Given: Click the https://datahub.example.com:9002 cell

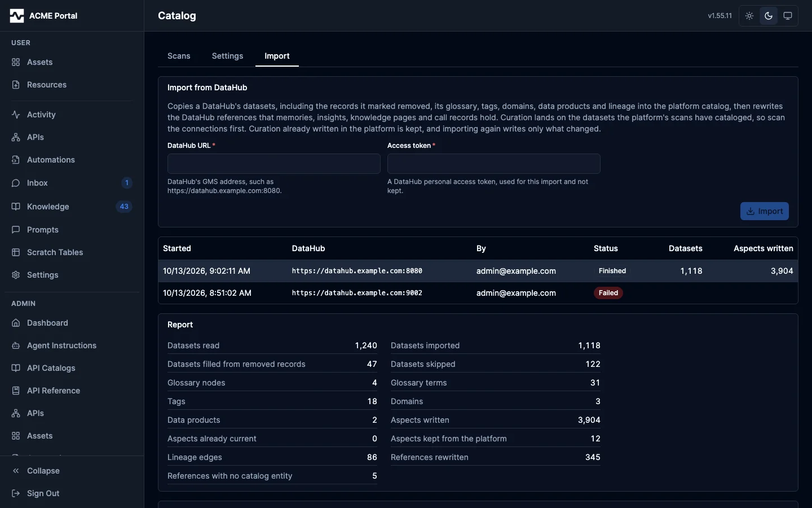Looking at the screenshot, I should [357, 293].
